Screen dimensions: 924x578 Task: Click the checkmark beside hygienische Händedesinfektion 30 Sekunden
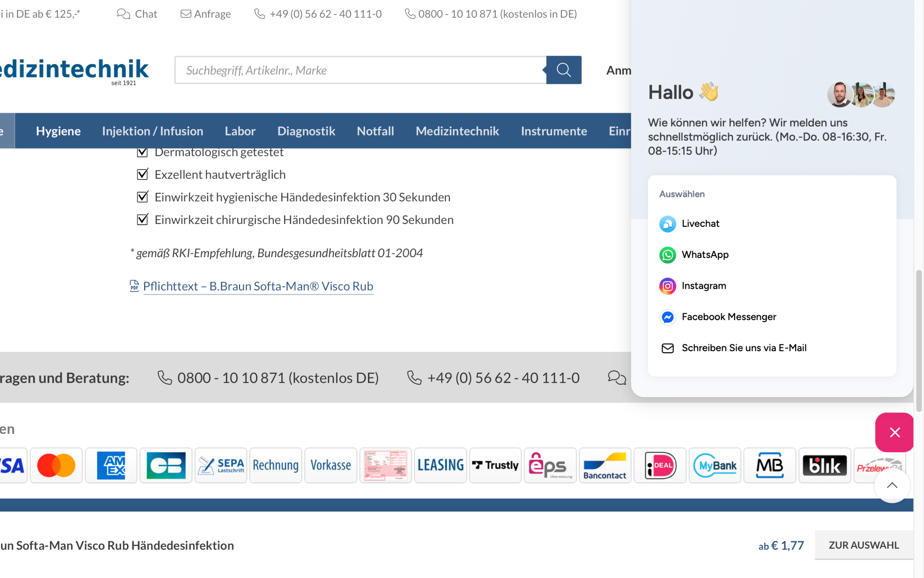click(x=143, y=197)
